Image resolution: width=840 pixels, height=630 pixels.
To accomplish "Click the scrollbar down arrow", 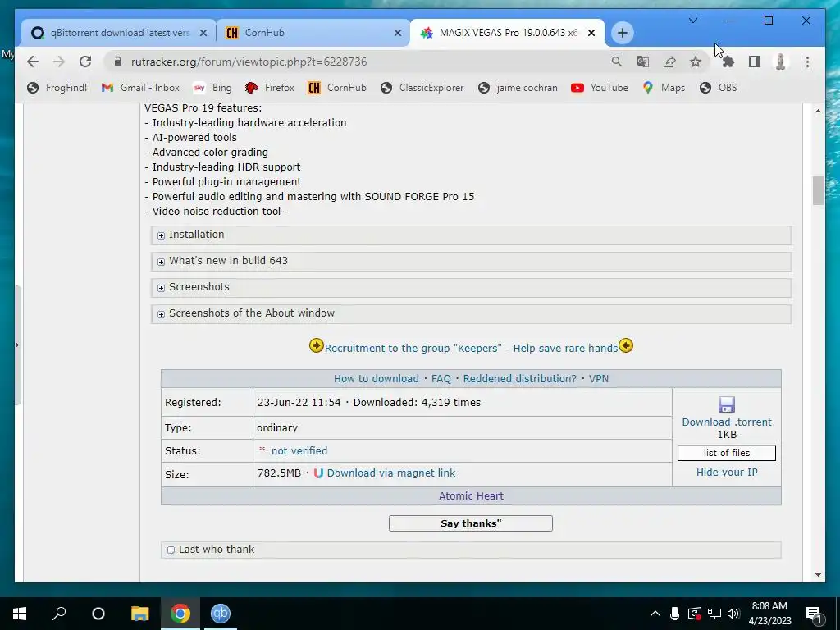I will [x=818, y=575].
